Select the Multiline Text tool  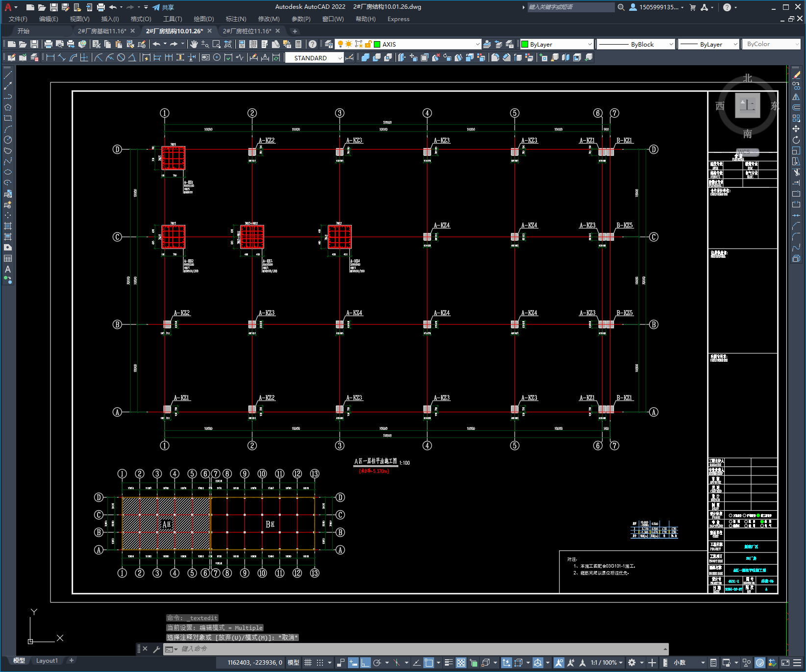[8, 269]
